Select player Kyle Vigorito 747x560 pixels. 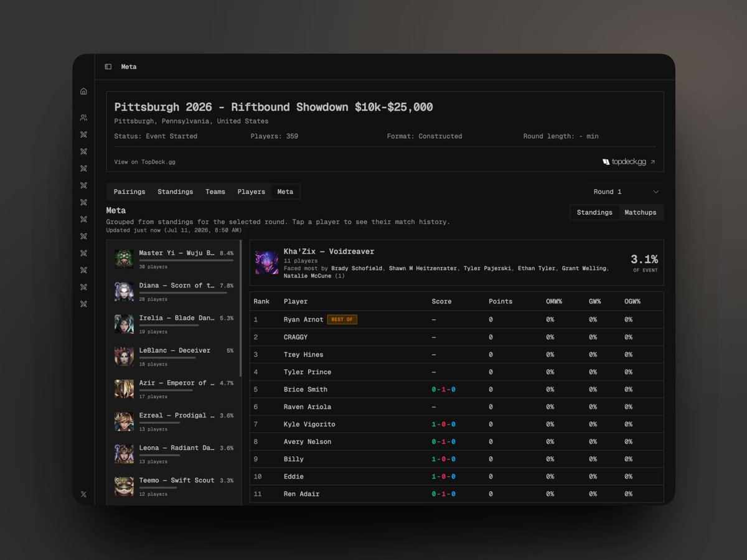coord(309,424)
